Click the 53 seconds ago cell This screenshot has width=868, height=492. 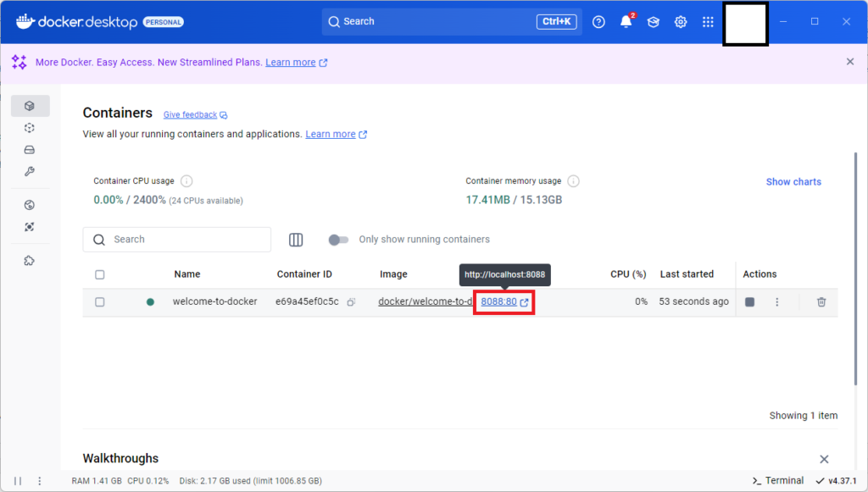[693, 301]
